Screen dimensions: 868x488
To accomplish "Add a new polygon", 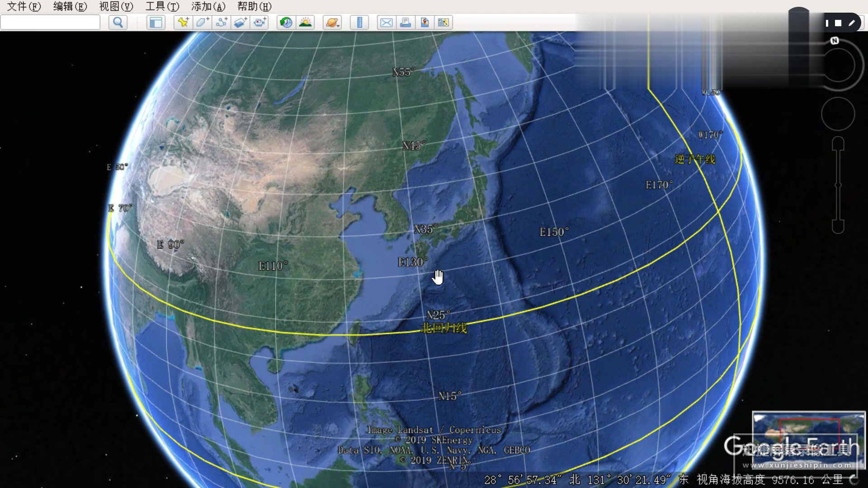I will [x=202, y=22].
